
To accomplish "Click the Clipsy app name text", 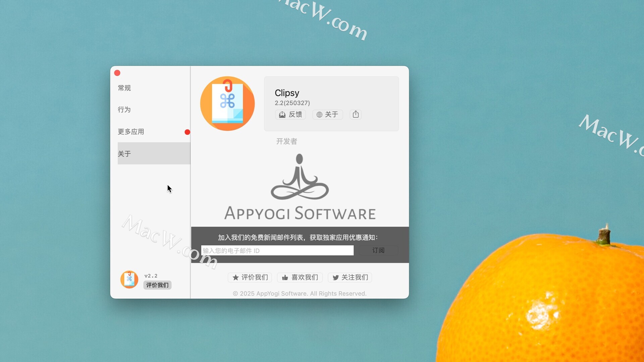I will [x=287, y=93].
